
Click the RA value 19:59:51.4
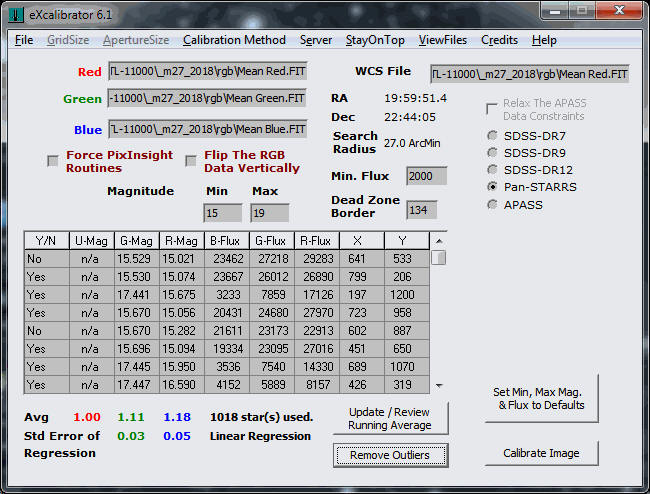(x=415, y=98)
